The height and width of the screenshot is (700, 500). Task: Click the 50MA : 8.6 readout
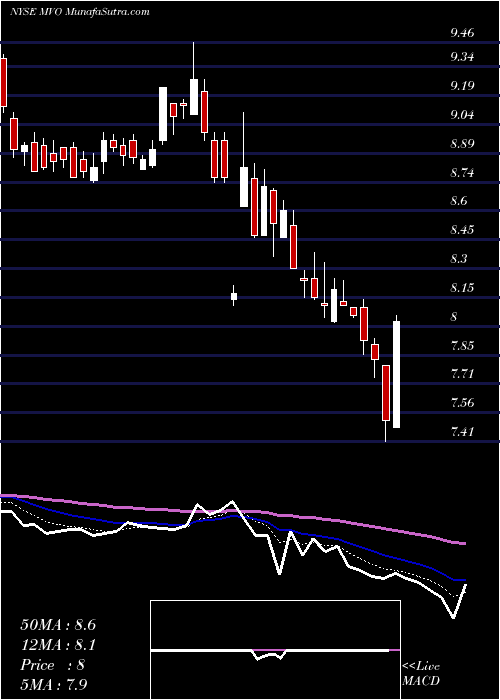click(x=58, y=625)
